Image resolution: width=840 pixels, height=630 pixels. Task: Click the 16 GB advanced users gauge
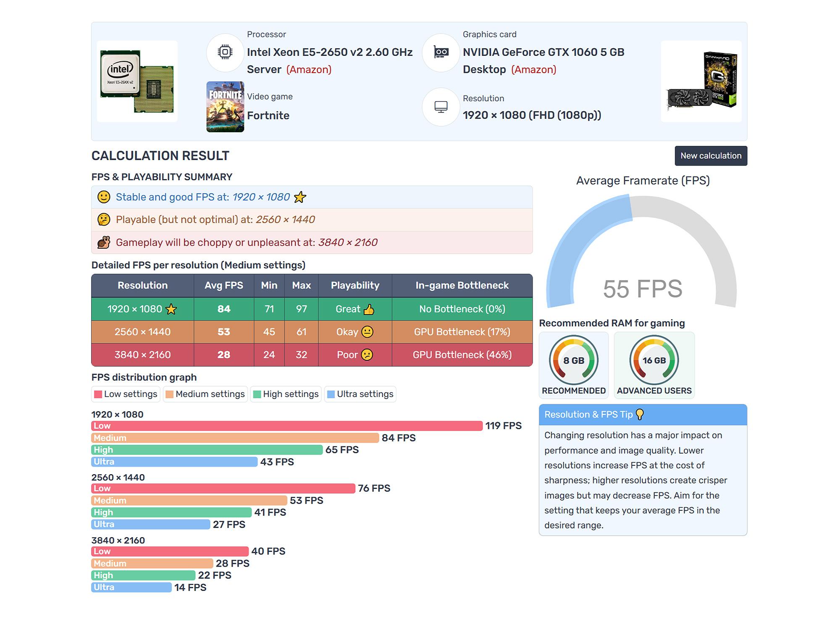[x=654, y=360]
